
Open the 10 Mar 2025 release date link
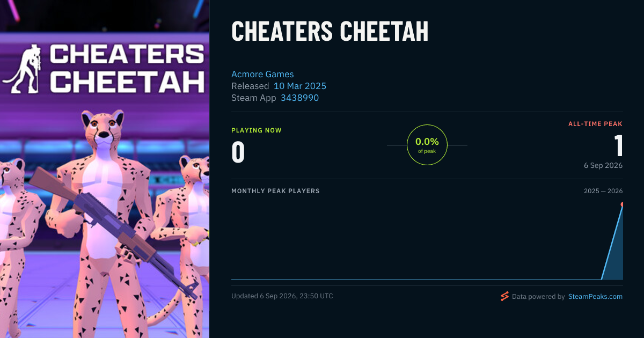(x=300, y=86)
